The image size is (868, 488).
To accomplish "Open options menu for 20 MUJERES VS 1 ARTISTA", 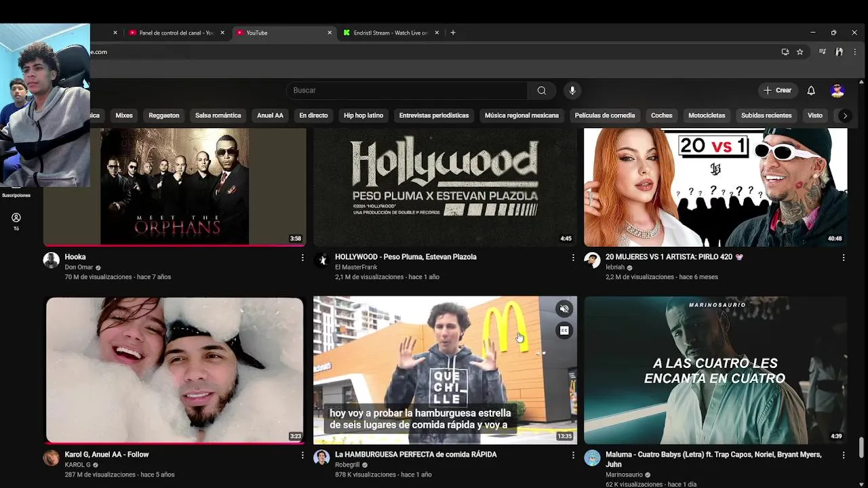I will tap(844, 258).
